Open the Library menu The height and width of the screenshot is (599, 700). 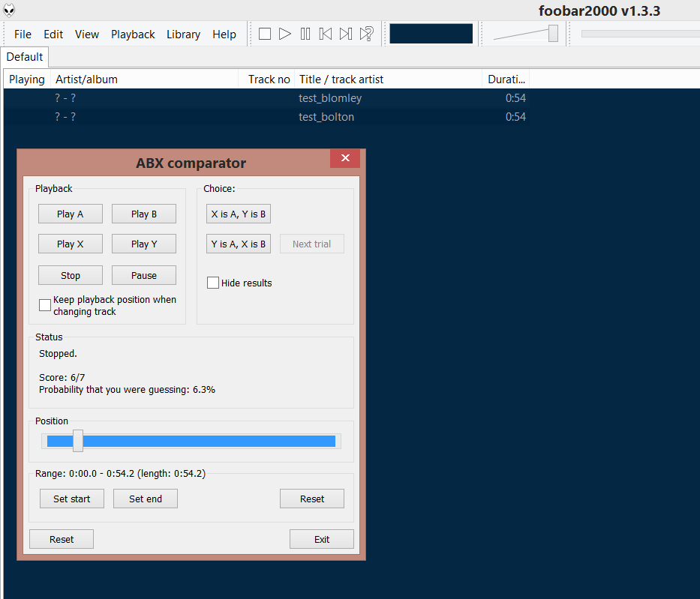pos(183,34)
